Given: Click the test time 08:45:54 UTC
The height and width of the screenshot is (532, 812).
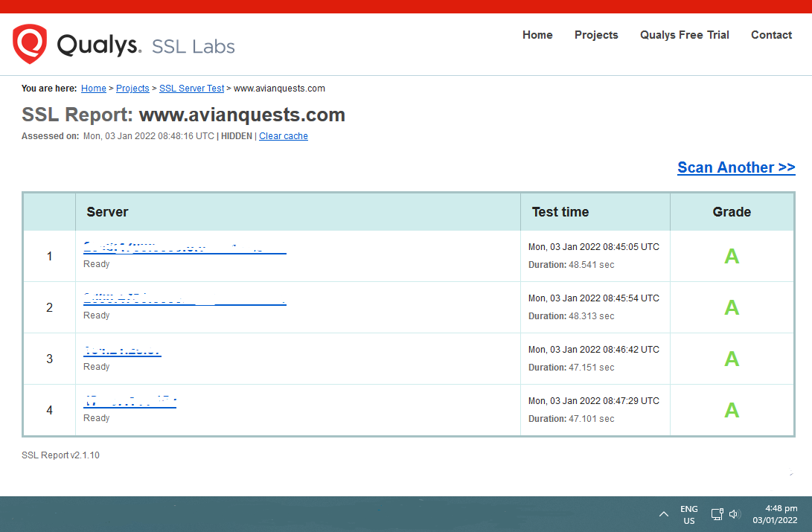Looking at the screenshot, I should pos(593,298).
